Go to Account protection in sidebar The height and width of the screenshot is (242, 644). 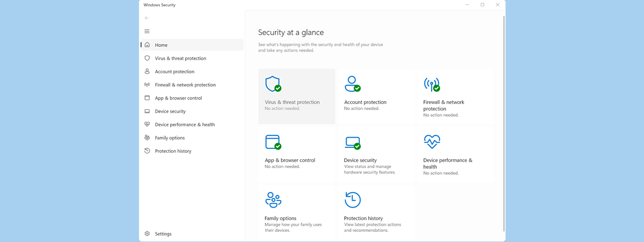[x=192, y=72]
